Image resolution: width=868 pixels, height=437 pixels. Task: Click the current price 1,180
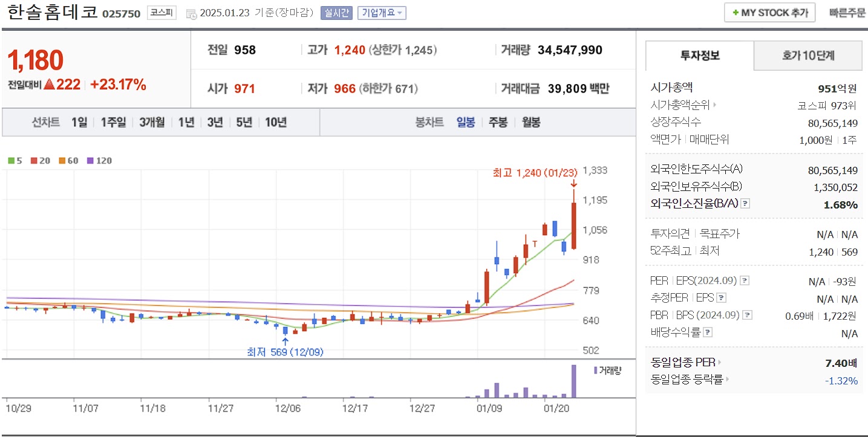pos(35,60)
